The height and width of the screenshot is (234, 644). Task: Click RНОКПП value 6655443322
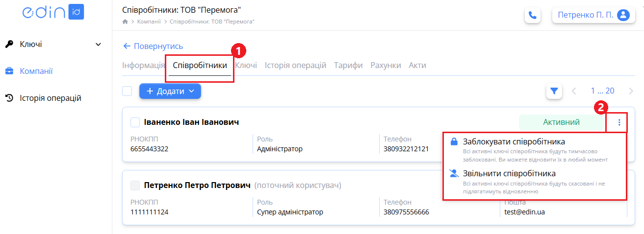[150, 149]
